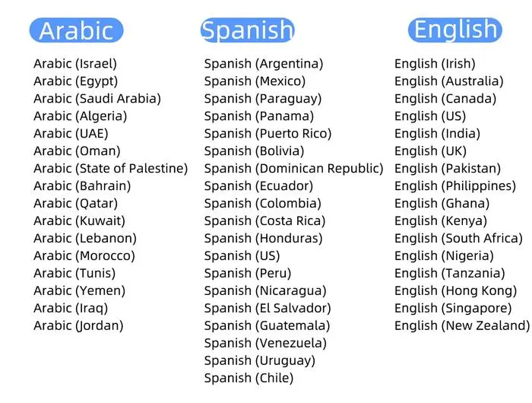Screen dimensions: 532x403
Task: Click the blue English header pill
Action: point(455,30)
